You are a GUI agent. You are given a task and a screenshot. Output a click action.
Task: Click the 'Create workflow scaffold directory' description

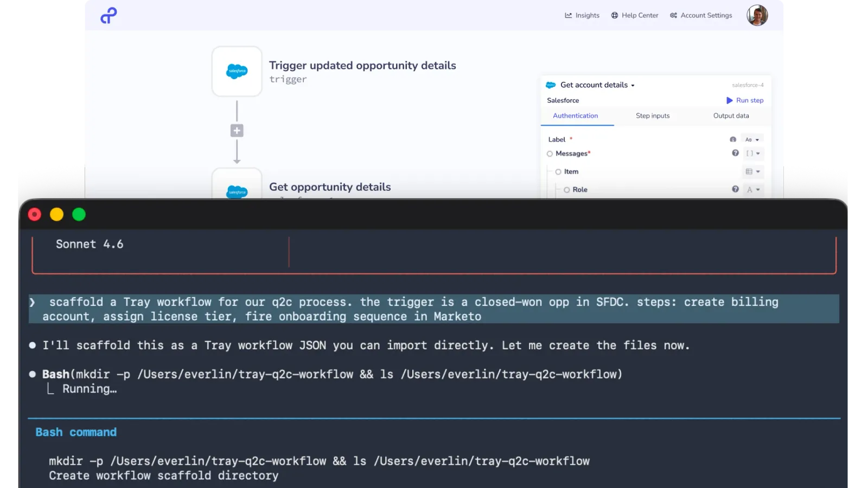click(x=163, y=476)
